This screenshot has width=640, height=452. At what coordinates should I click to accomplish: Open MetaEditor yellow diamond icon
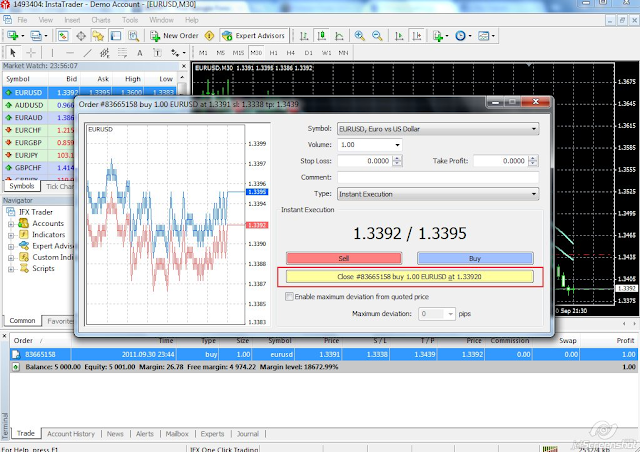(x=209, y=36)
